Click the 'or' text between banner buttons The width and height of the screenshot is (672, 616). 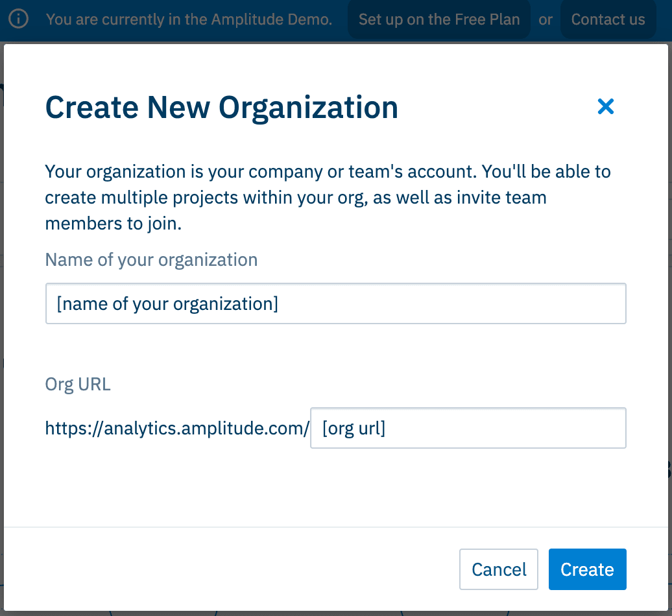(546, 19)
